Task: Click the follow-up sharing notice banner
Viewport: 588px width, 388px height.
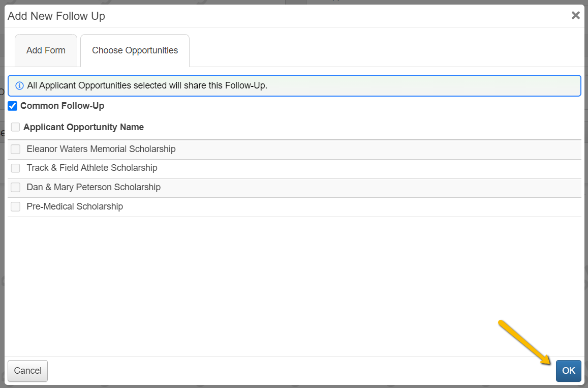Action: [x=294, y=85]
